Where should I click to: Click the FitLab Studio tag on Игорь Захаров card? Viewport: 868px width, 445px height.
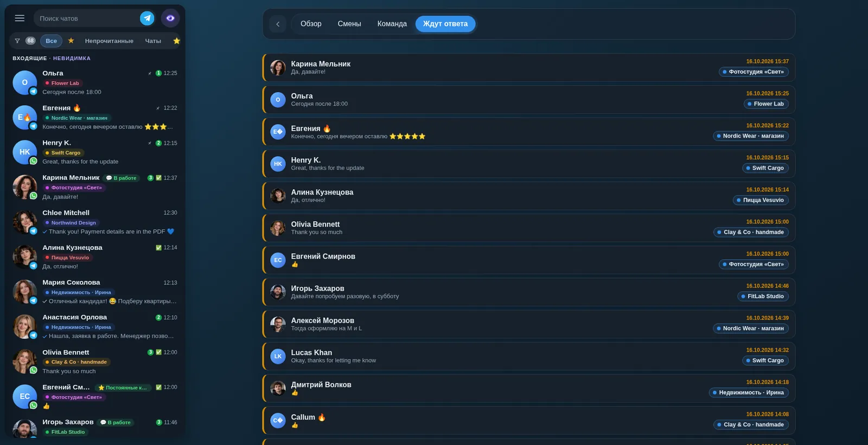(x=763, y=296)
